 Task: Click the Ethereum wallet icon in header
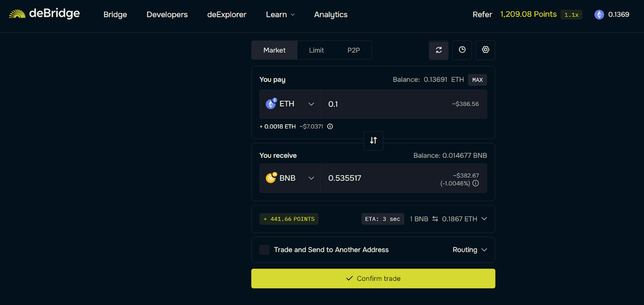[x=599, y=14]
